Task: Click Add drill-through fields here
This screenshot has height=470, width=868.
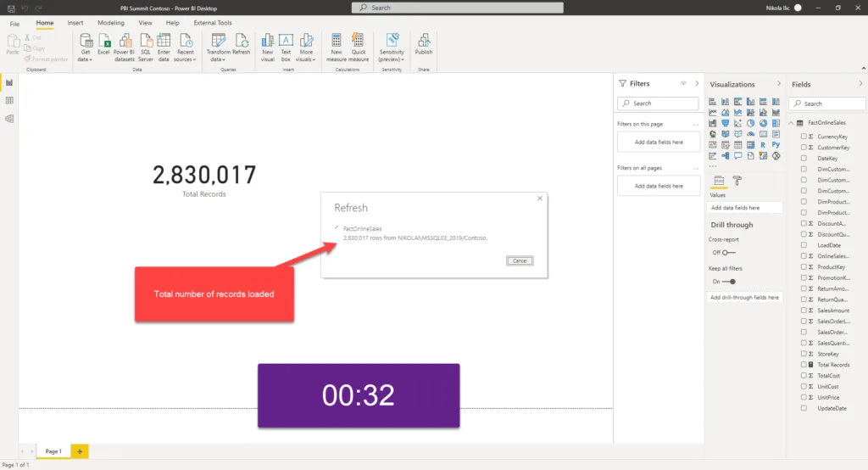Action: click(x=744, y=298)
